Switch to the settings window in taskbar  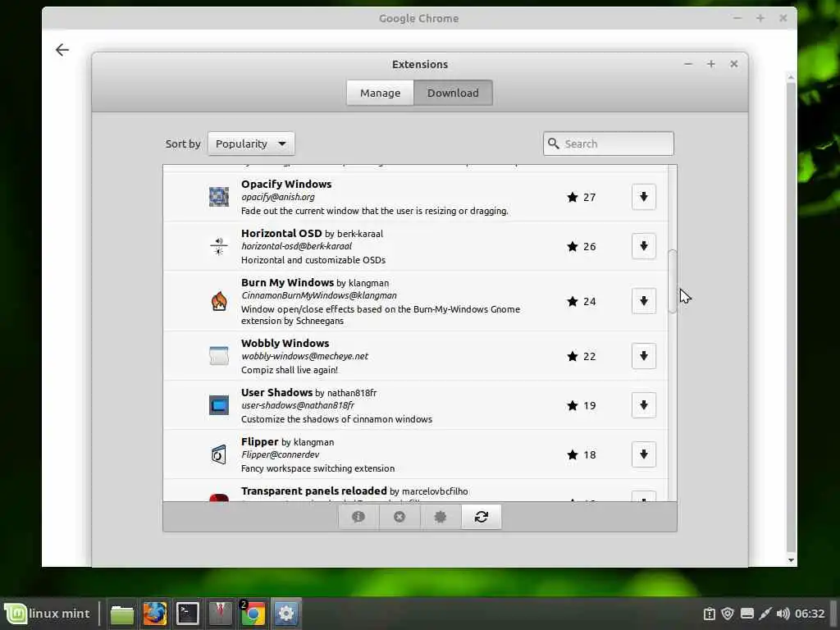(x=286, y=614)
